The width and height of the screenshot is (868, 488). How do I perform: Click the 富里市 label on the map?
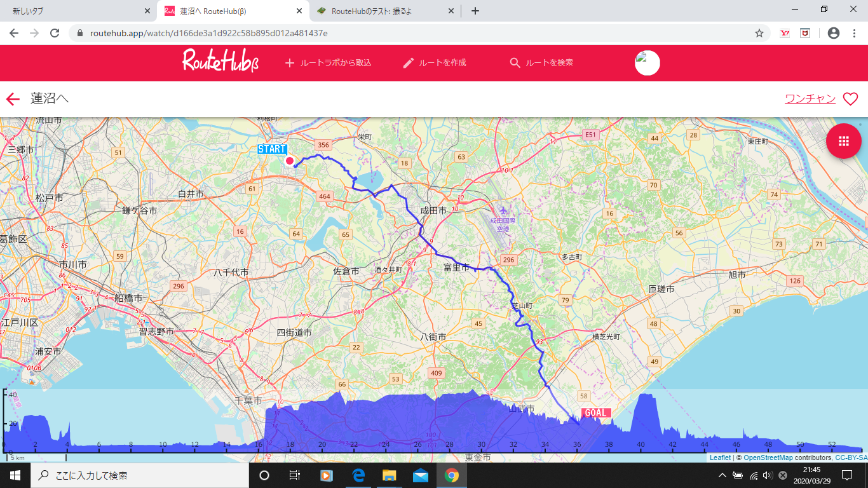[x=456, y=268]
